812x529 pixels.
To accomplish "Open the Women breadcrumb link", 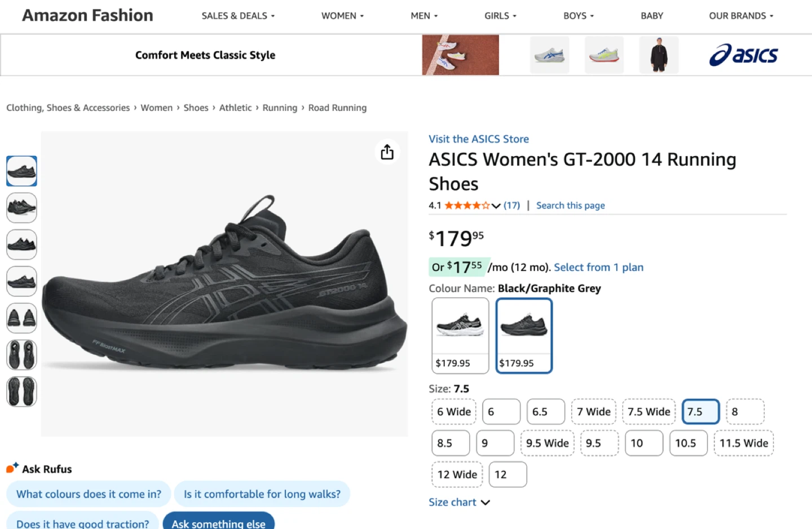I will (x=157, y=108).
